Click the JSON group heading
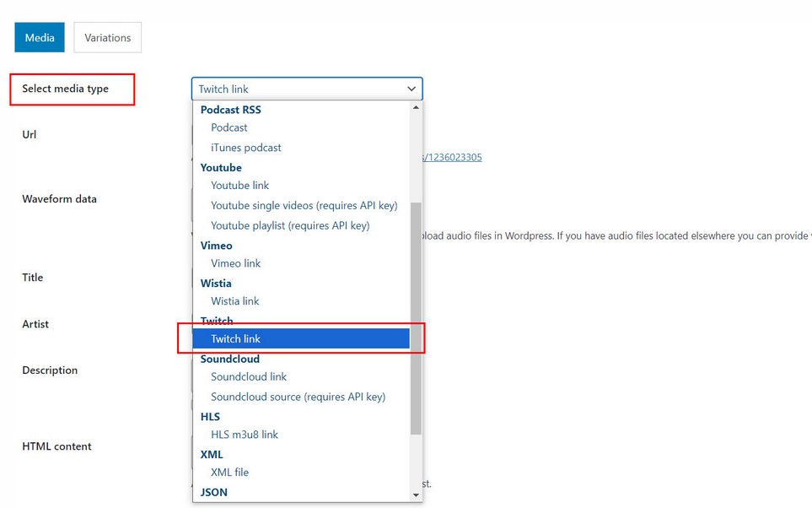Image resolution: width=812 pixels, height=508 pixels. [214, 493]
